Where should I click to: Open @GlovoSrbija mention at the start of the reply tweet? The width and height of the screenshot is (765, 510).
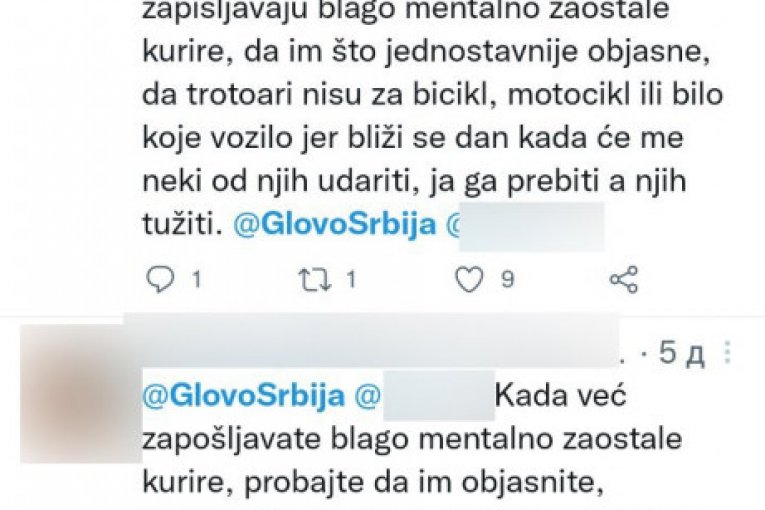[243, 395]
